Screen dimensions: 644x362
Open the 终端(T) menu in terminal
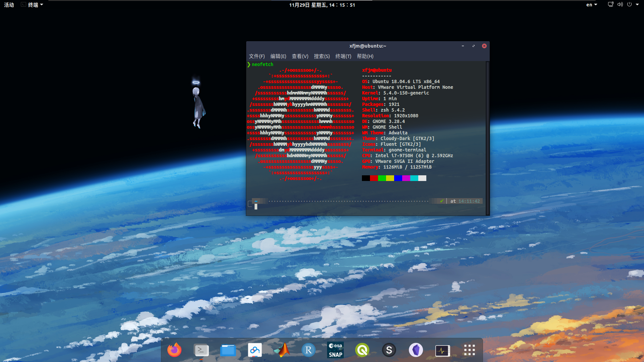(343, 56)
